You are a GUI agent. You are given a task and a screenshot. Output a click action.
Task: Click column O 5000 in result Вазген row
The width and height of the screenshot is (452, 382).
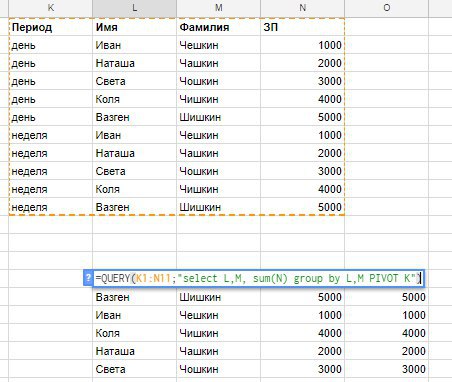387,297
